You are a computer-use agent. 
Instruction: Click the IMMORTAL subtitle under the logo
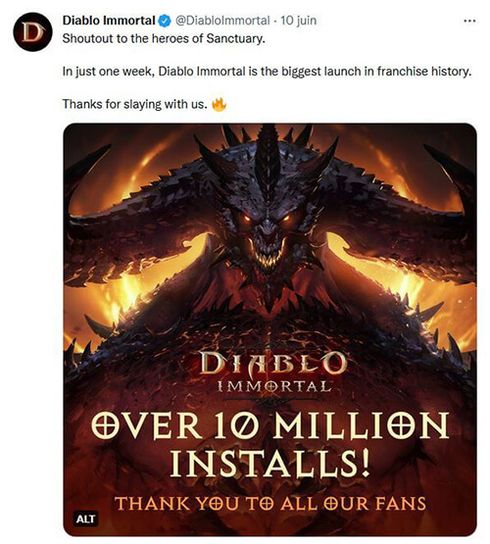tap(273, 386)
